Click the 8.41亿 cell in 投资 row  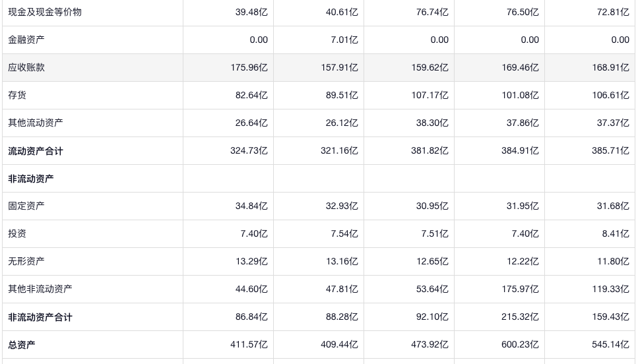(613, 233)
